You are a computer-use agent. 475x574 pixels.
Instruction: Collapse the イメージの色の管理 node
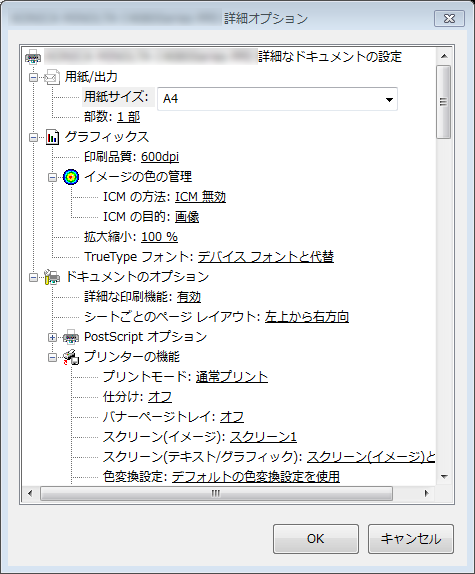[x=52, y=178]
